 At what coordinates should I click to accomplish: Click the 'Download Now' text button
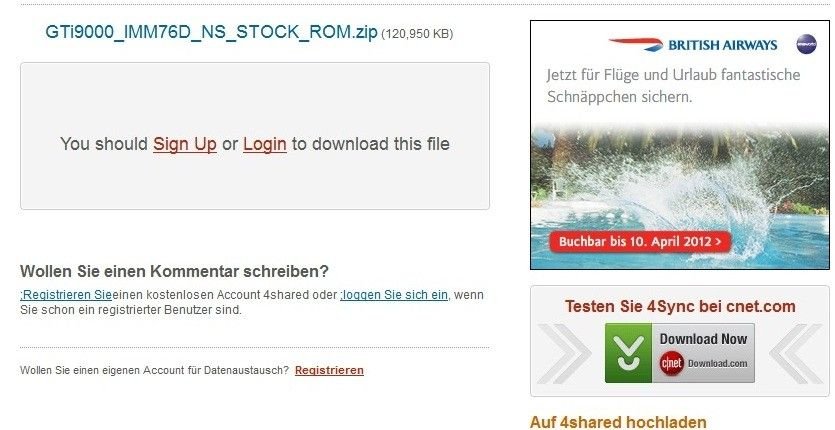[x=703, y=339]
